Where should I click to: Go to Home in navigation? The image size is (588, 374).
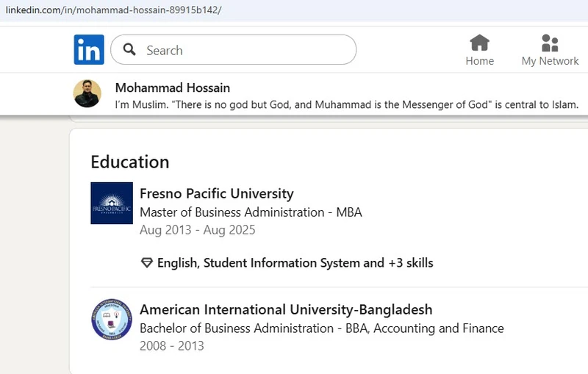pyautogui.click(x=480, y=50)
